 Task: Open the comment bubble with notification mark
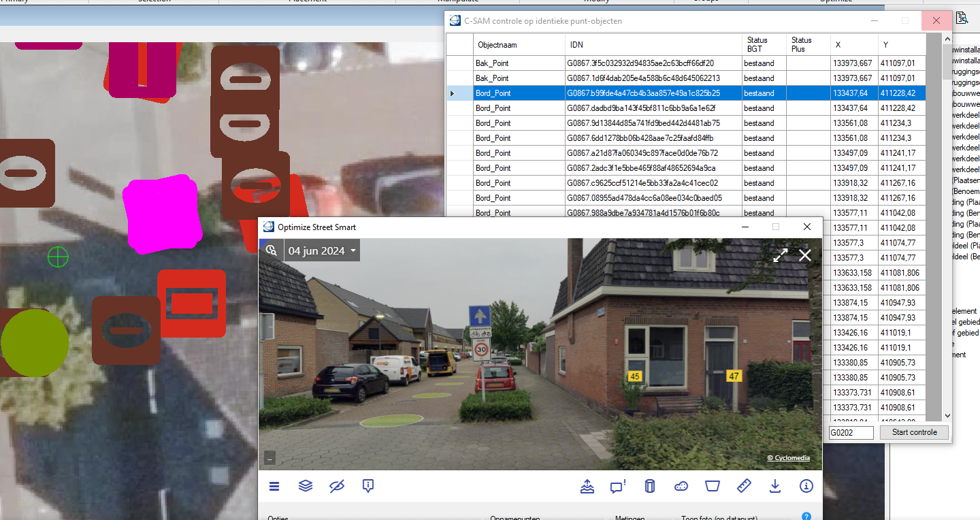(616, 486)
